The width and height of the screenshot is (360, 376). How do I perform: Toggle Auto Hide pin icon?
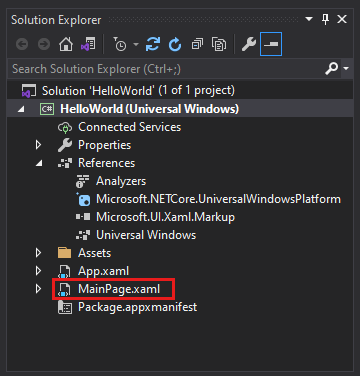pyautogui.click(x=326, y=19)
